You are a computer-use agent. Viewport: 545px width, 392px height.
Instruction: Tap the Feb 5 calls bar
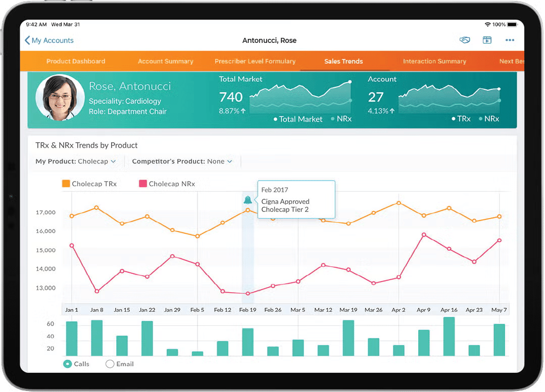(197, 354)
